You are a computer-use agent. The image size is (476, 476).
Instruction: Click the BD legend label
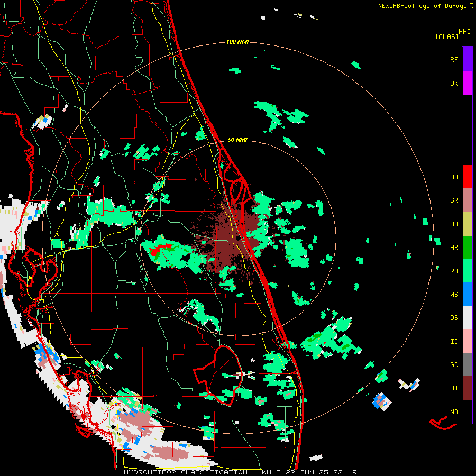[x=454, y=224]
